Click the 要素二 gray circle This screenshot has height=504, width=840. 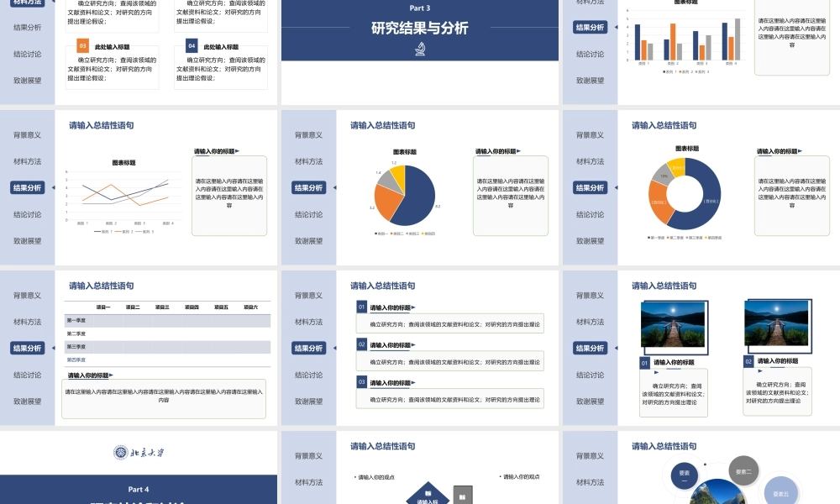point(743,471)
